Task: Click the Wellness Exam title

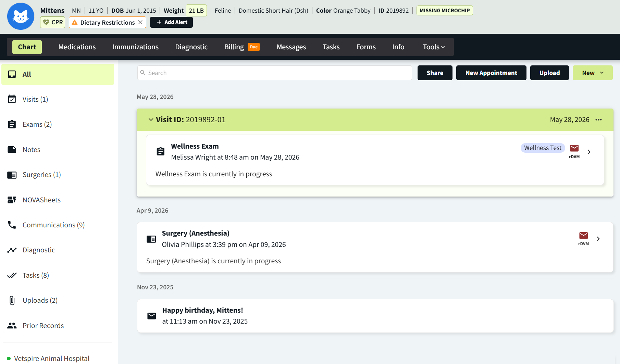Action: point(195,146)
